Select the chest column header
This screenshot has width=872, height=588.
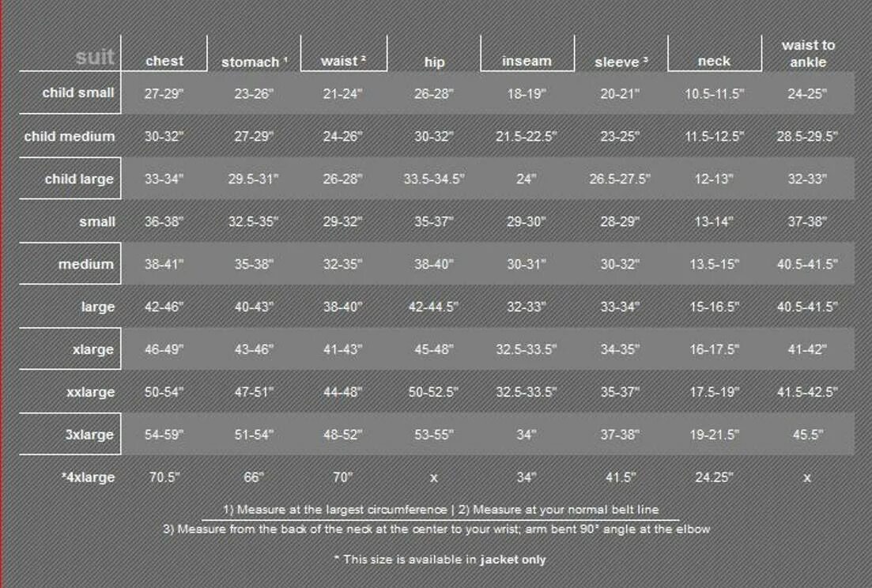164,61
